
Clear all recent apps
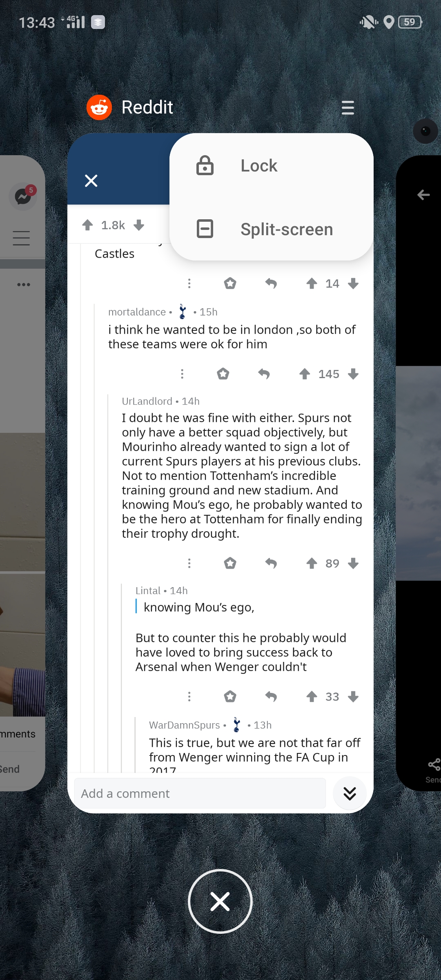coord(220,901)
